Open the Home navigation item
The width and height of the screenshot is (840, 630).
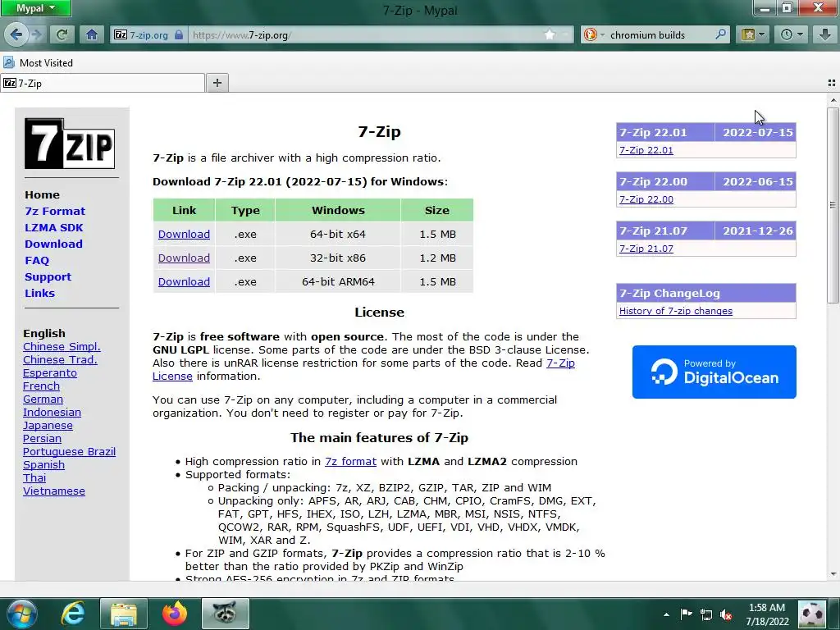(43, 194)
